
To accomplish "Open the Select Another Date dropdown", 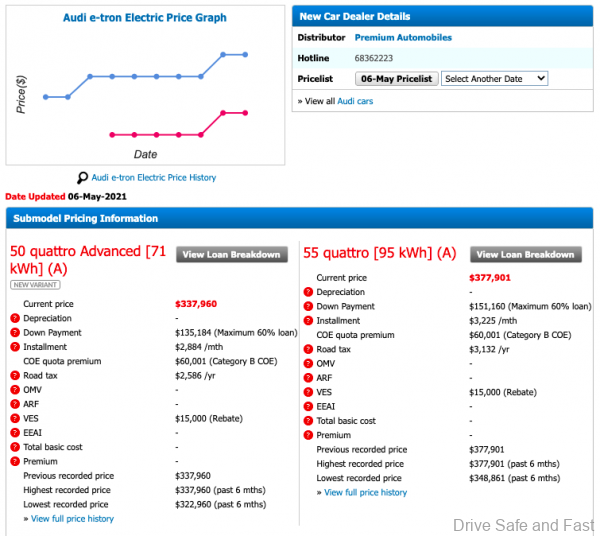I will [494, 78].
